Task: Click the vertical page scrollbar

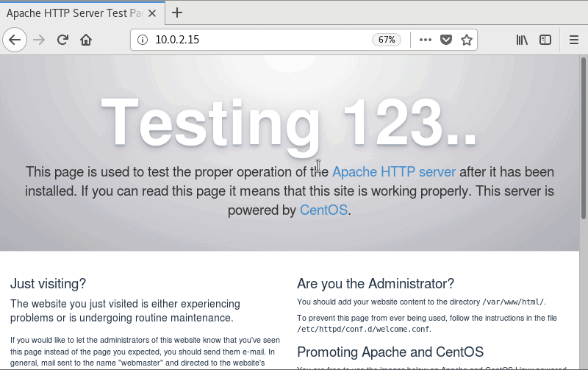Action: tap(584, 138)
